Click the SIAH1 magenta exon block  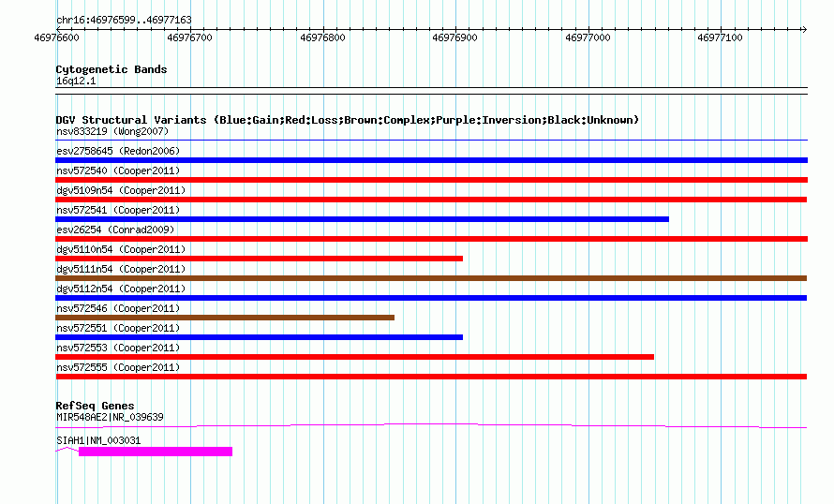[156, 452]
